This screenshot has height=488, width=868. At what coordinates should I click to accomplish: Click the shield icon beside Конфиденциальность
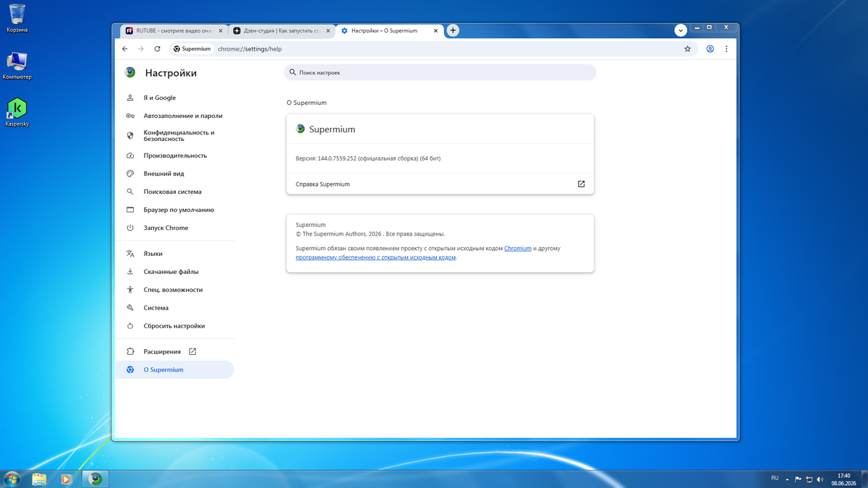point(130,135)
